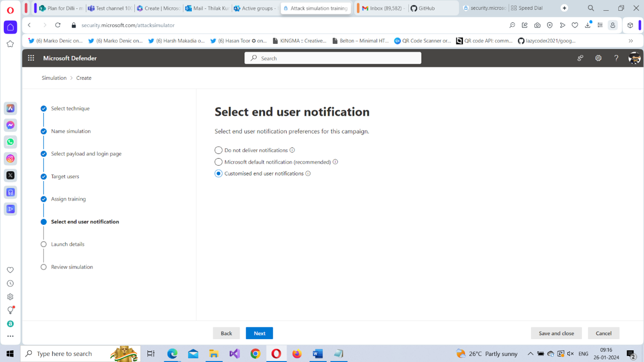Click the info icon beside Customised end user notifications
This screenshot has height=362, width=644.
click(308, 174)
